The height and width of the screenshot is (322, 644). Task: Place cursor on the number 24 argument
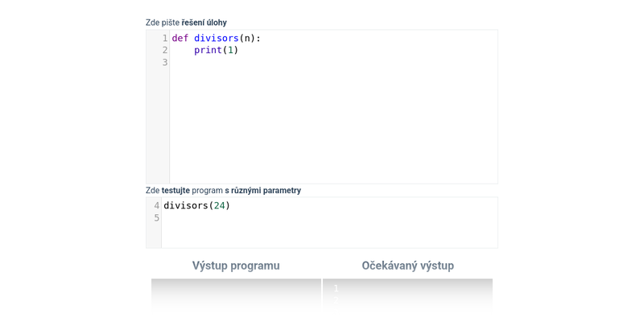[x=219, y=205]
